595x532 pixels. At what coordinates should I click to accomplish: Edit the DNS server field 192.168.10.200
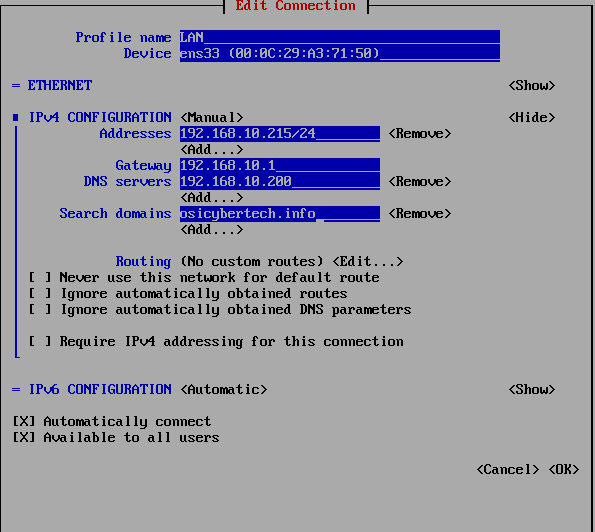[280, 181]
